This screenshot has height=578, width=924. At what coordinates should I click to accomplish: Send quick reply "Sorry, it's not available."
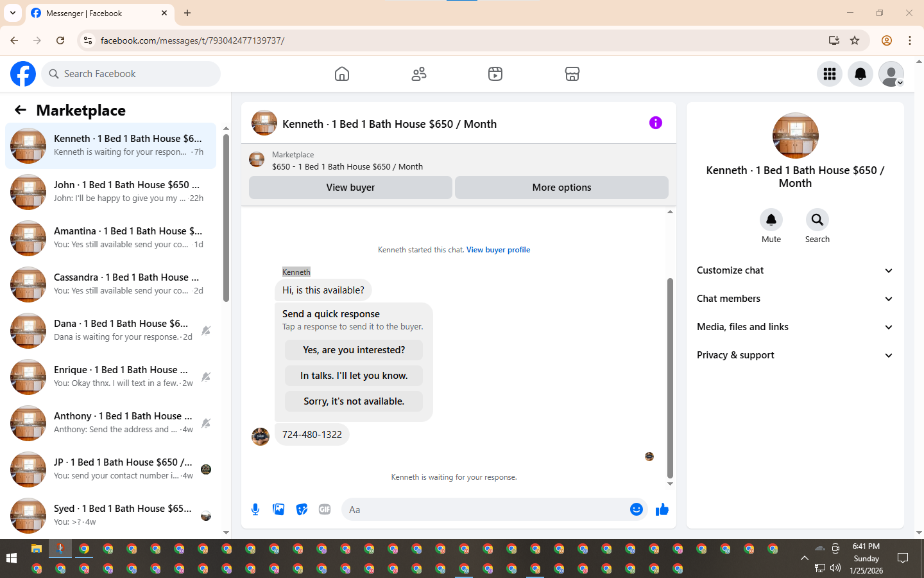point(354,401)
